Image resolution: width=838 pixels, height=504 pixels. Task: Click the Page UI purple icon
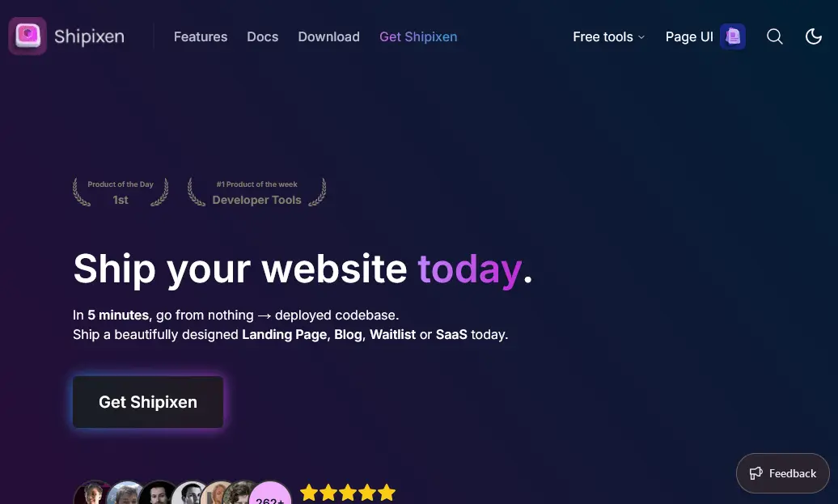click(733, 36)
